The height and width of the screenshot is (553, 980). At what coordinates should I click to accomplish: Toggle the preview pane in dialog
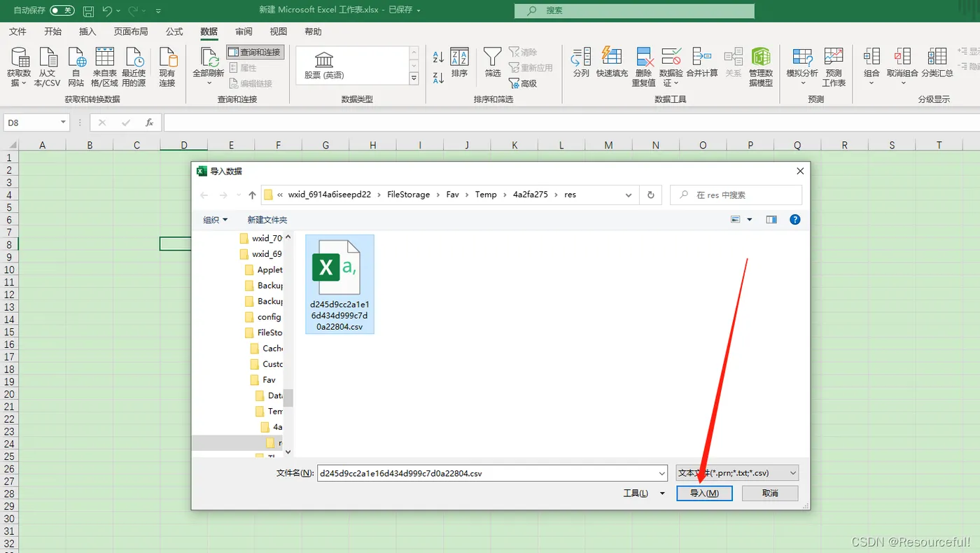(x=771, y=219)
